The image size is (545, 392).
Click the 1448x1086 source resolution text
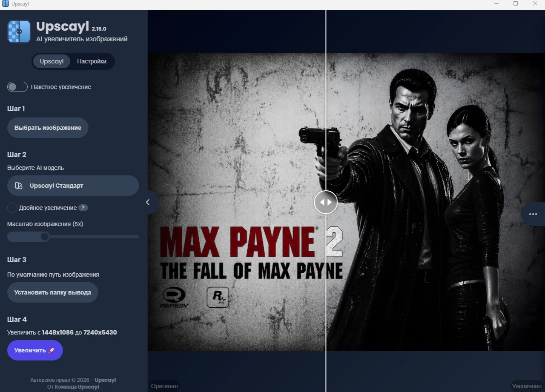pyautogui.click(x=58, y=332)
